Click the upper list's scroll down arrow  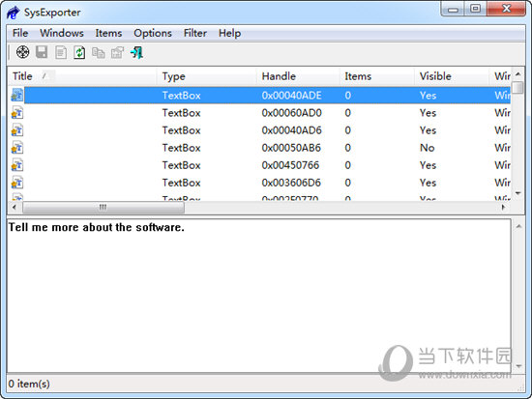click(517, 193)
